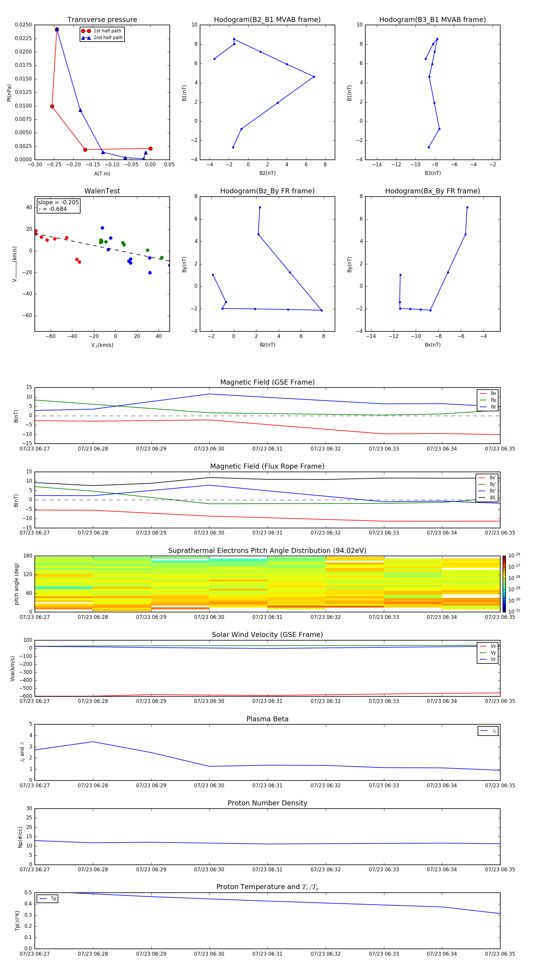Click the 'Magnetic Field (GSE Frame)' title
This screenshot has width=535, height=980.
pyautogui.click(x=267, y=382)
